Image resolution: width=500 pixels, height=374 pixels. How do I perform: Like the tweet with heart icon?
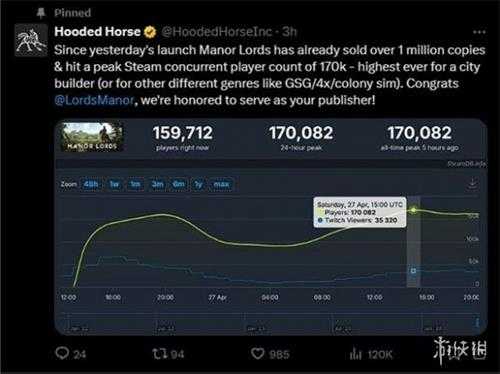coord(257,353)
